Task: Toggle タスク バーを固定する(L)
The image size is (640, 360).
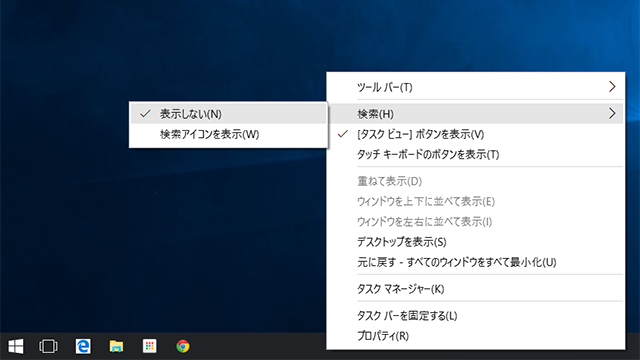Action: pos(476,316)
